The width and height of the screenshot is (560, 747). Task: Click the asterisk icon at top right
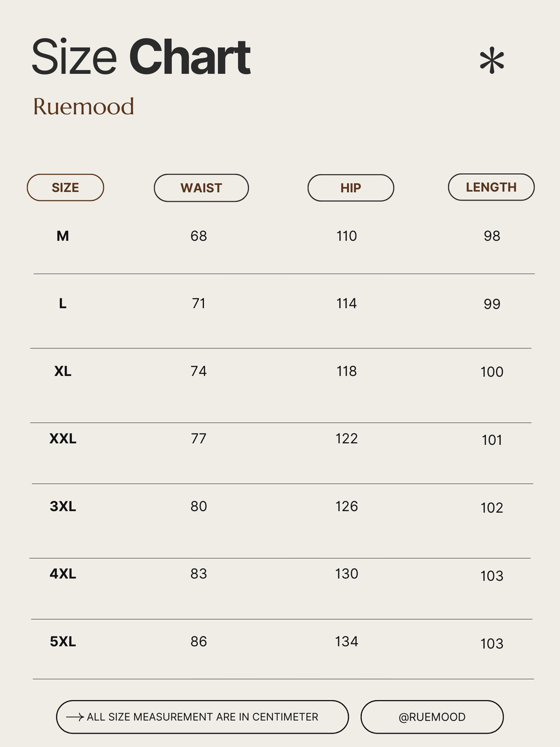tap(492, 61)
